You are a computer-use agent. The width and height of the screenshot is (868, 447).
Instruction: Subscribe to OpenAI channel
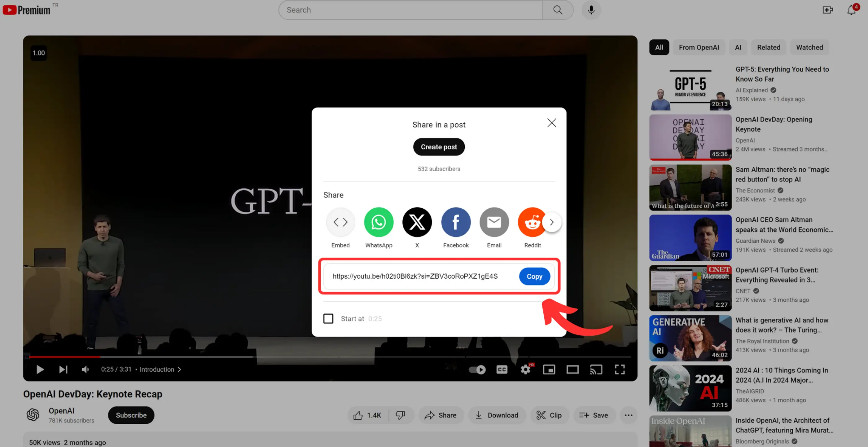pos(131,415)
